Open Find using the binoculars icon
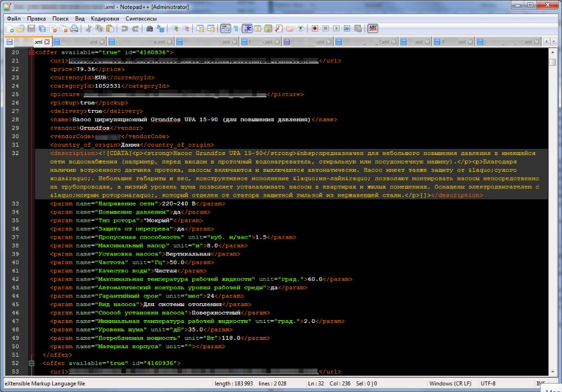This screenshot has height=392, width=562. point(150,28)
